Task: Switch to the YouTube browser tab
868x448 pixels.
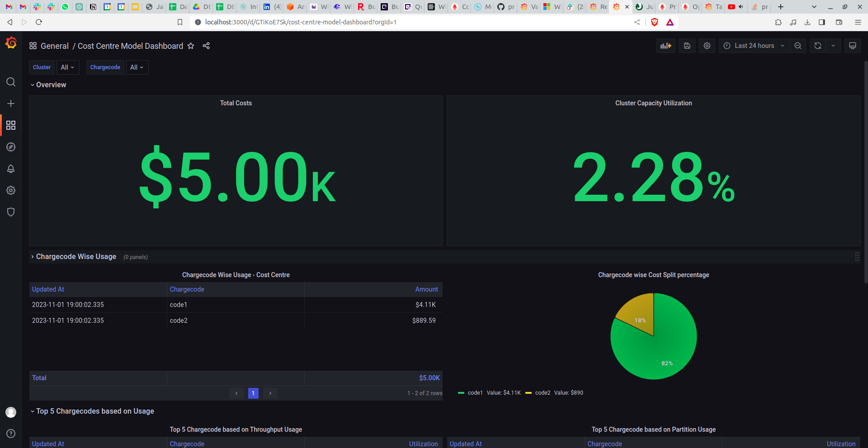Action: click(x=736, y=7)
